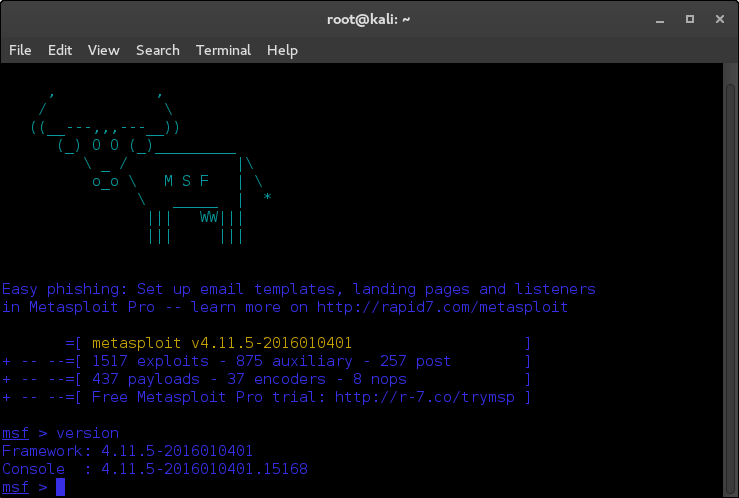Click the terminal vertical scrollbar
Image resolution: width=739 pixels, height=498 pixels.
point(731,287)
